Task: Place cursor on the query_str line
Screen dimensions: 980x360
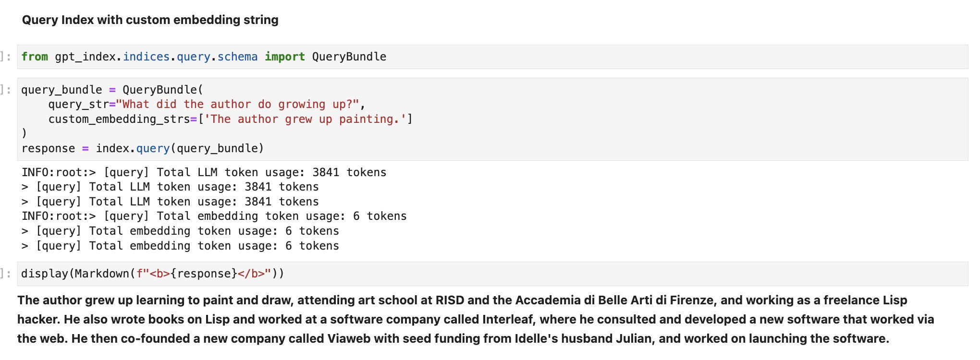Action: coord(207,105)
